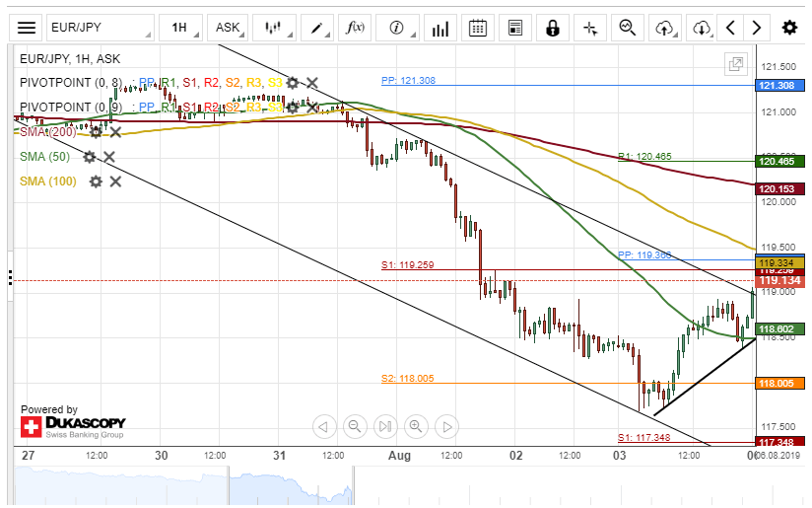Open the calendar date picker icon

pos(478,28)
